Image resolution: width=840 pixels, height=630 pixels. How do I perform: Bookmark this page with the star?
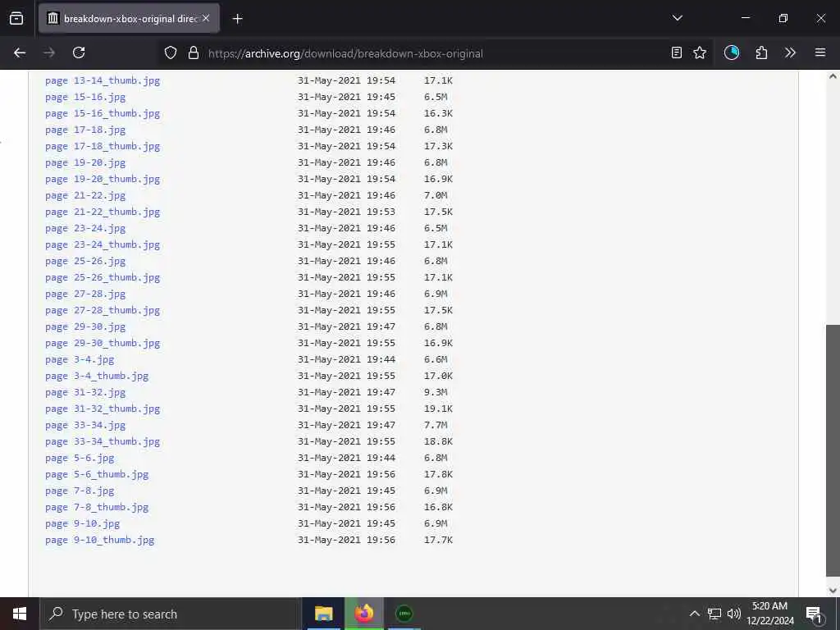(x=700, y=52)
